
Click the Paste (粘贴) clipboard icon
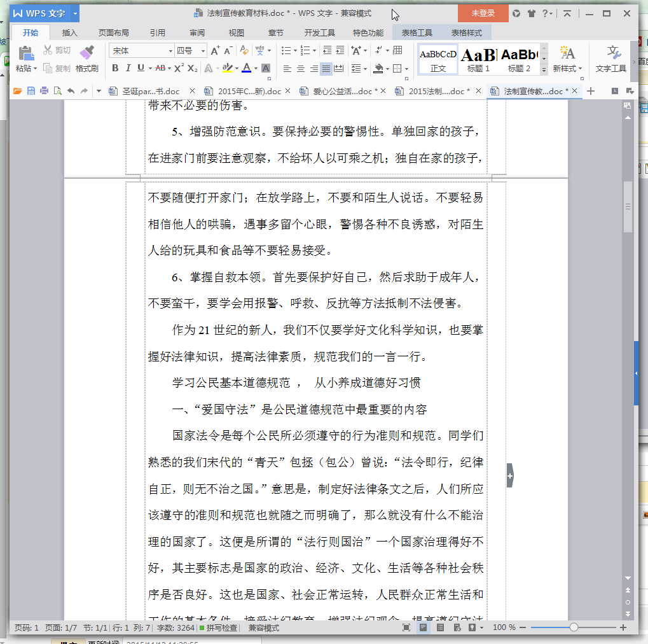pos(25,53)
